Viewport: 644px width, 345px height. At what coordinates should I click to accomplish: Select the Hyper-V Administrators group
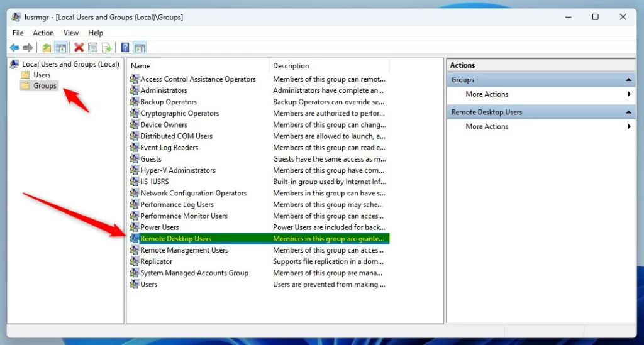(177, 170)
